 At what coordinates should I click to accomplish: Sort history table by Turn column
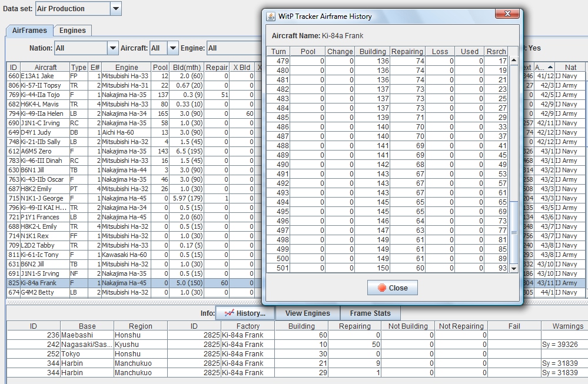(x=278, y=51)
